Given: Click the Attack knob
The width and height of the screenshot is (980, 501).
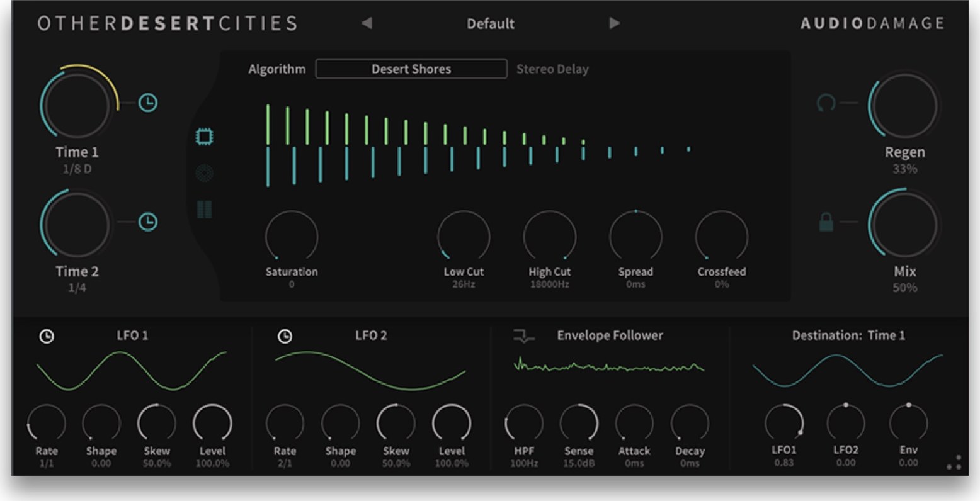Looking at the screenshot, I should (x=634, y=422).
